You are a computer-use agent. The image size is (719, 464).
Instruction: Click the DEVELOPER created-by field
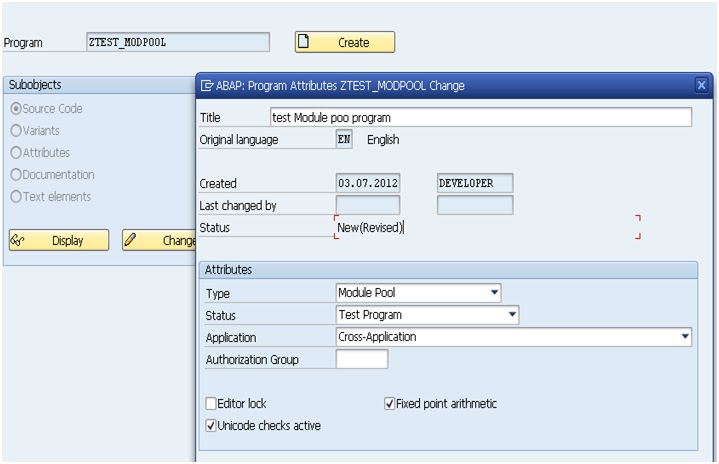pyautogui.click(x=475, y=183)
